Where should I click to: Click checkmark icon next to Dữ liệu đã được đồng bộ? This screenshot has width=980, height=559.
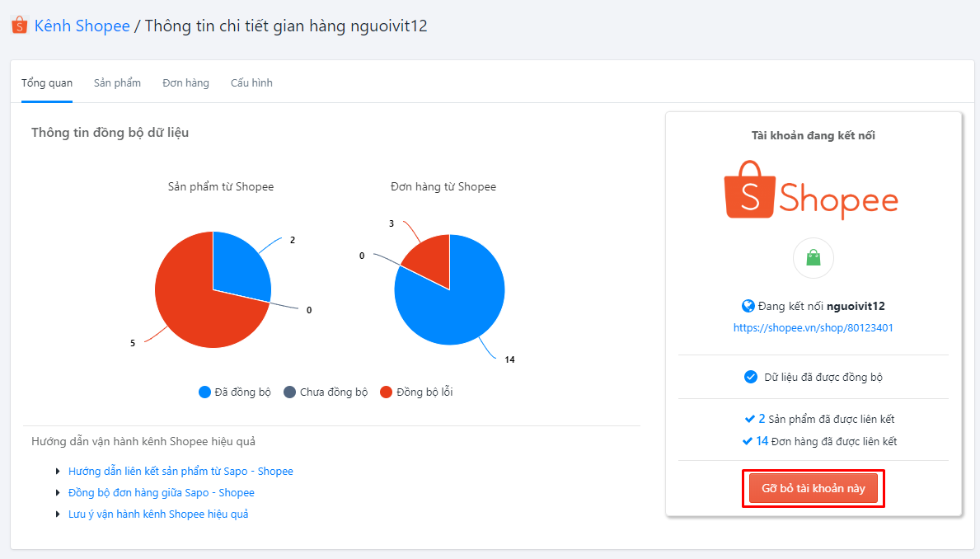[x=751, y=377]
